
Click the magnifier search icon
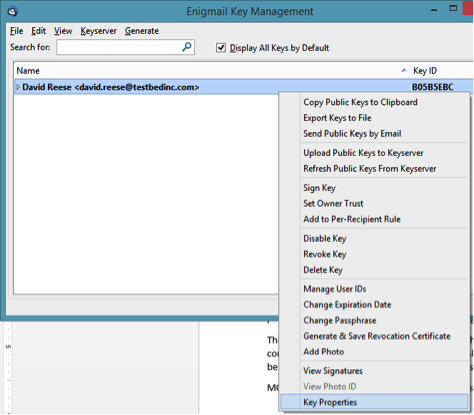[187, 47]
